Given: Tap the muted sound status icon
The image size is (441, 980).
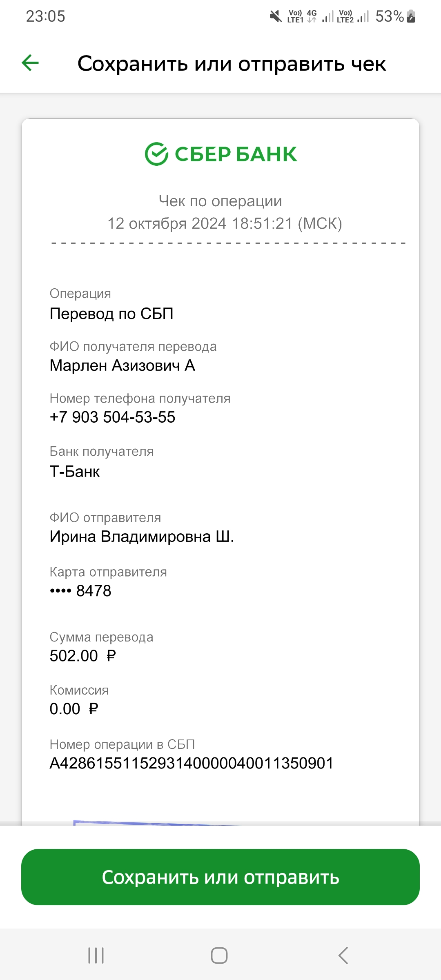Looking at the screenshot, I should 276,16.
